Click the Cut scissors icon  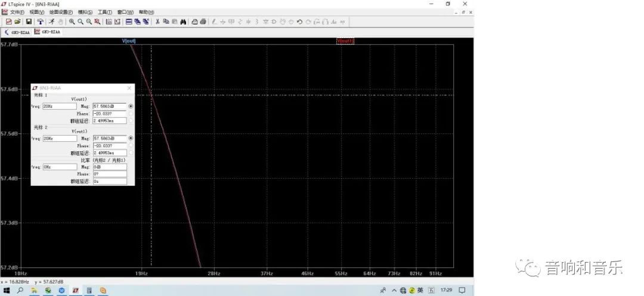point(157,21)
